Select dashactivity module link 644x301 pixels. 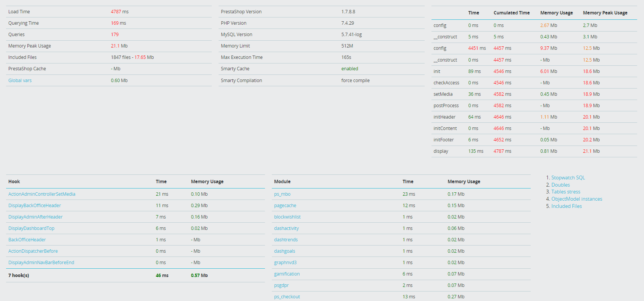(x=286, y=228)
